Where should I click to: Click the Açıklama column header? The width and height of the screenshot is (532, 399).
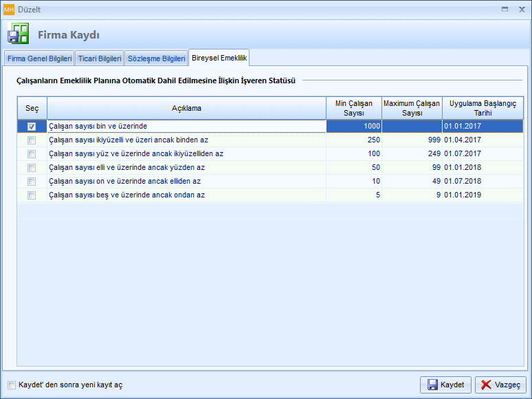[x=186, y=108]
